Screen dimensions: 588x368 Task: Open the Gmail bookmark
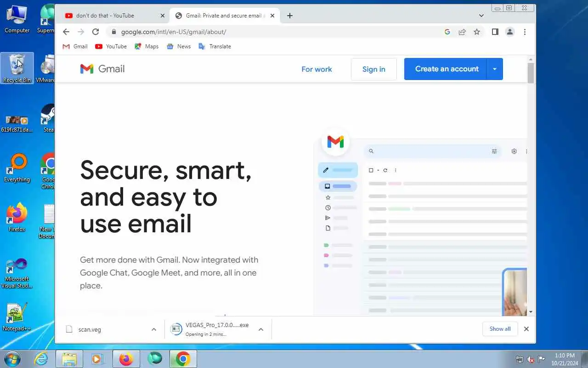(x=75, y=46)
